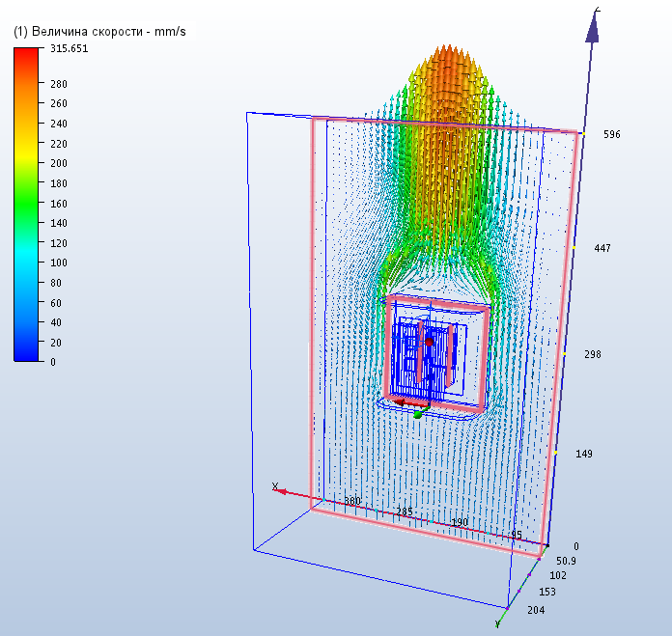This screenshot has width=672, height=636.
Task: Click the green sphere of the coordinate triad
Action: click(418, 414)
